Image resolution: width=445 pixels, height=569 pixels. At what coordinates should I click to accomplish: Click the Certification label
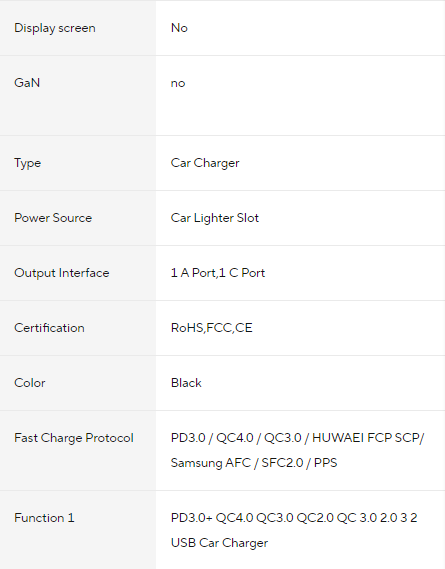point(49,328)
